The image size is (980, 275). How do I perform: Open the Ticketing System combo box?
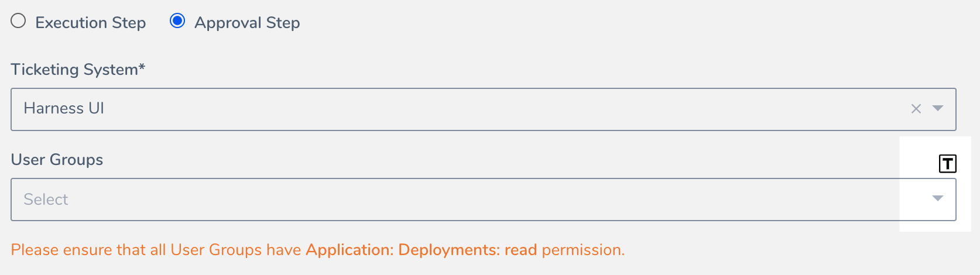tap(484, 109)
